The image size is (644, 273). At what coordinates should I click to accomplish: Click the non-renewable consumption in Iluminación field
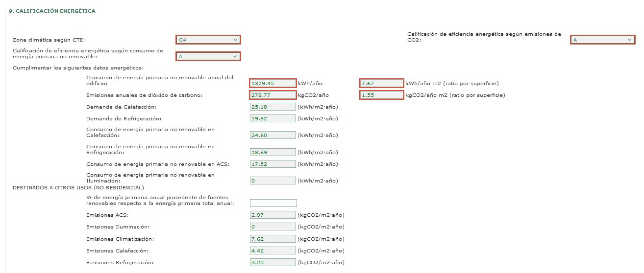(x=273, y=181)
